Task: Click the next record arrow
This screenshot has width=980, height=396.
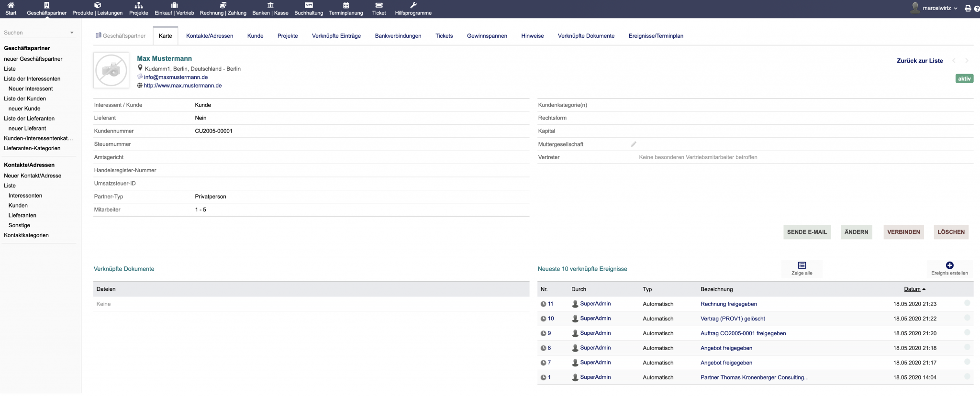Action: pos(967,61)
